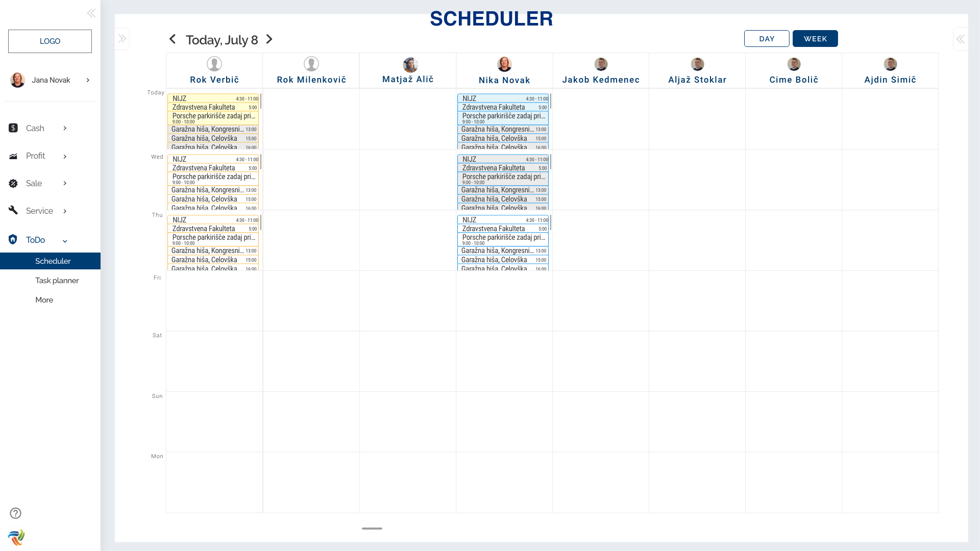The image size is (980, 551).
Task: Click the Profit sidebar icon
Action: 13,156
